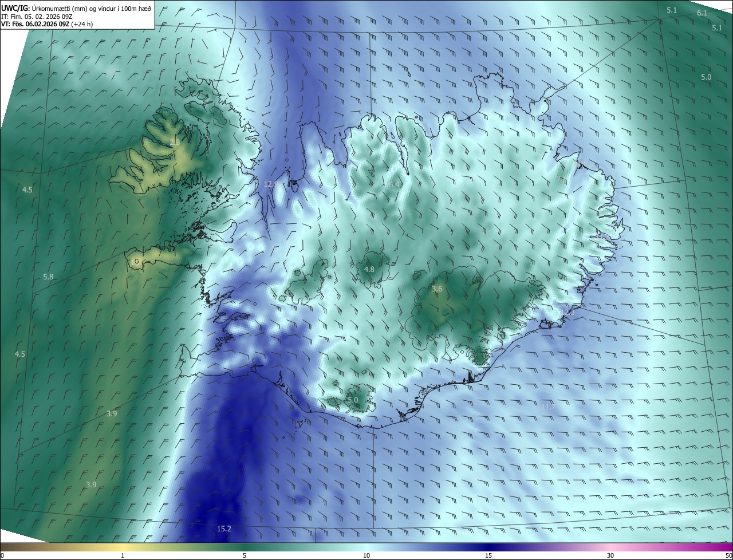Click the colorbar tick label 30
Screen dimensions: 733x560
point(610,555)
